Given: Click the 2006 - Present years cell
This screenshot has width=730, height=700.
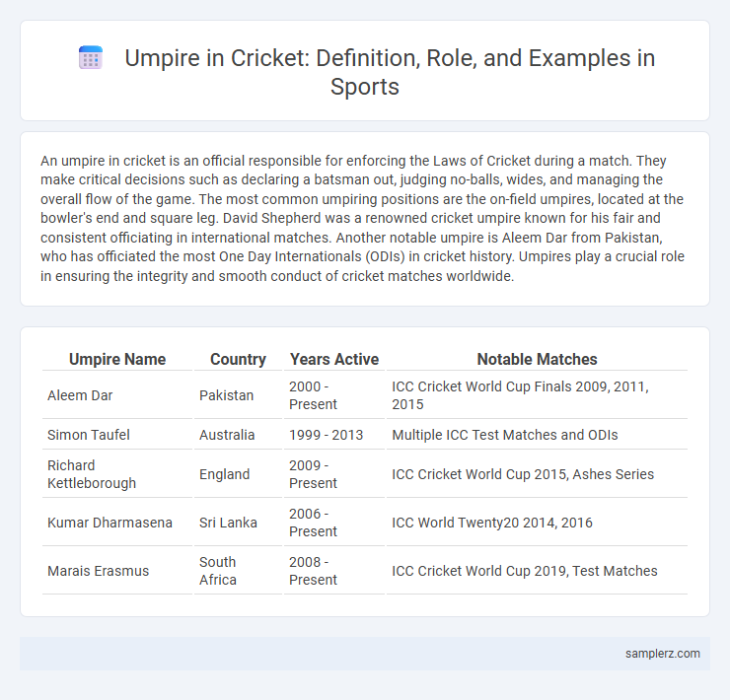Looking at the screenshot, I should 334,523.
